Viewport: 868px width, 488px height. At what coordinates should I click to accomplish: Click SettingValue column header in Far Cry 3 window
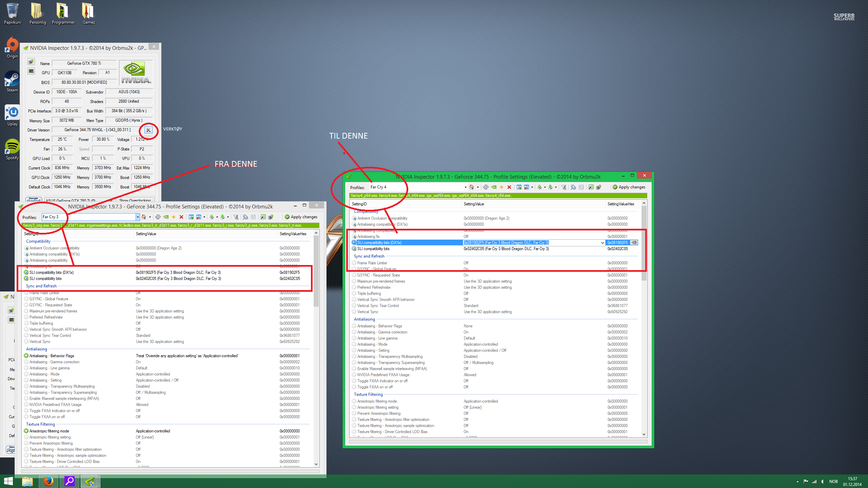[206, 234]
